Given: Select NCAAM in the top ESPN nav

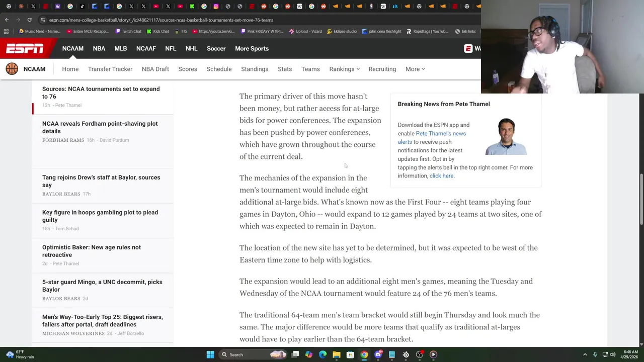Looking at the screenshot, I should click(73, 48).
